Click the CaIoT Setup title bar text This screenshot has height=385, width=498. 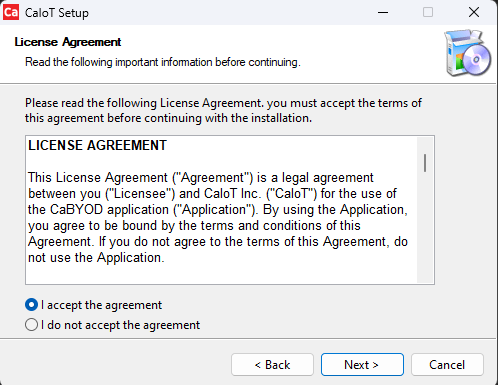(x=57, y=13)
